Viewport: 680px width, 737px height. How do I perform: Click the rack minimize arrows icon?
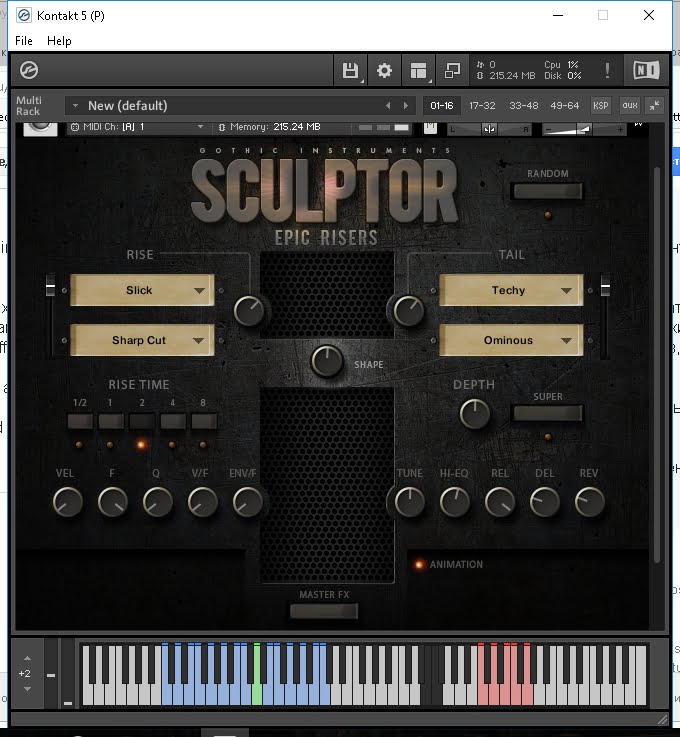point(654,105)
